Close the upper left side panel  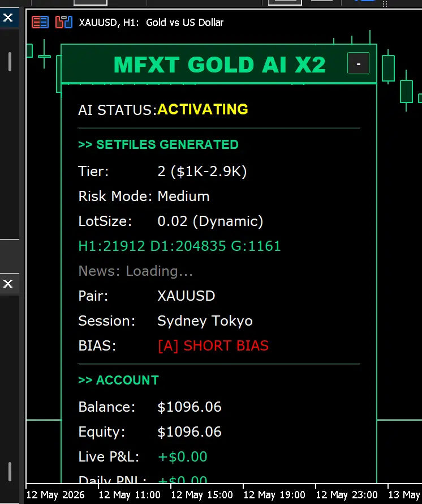8,18
